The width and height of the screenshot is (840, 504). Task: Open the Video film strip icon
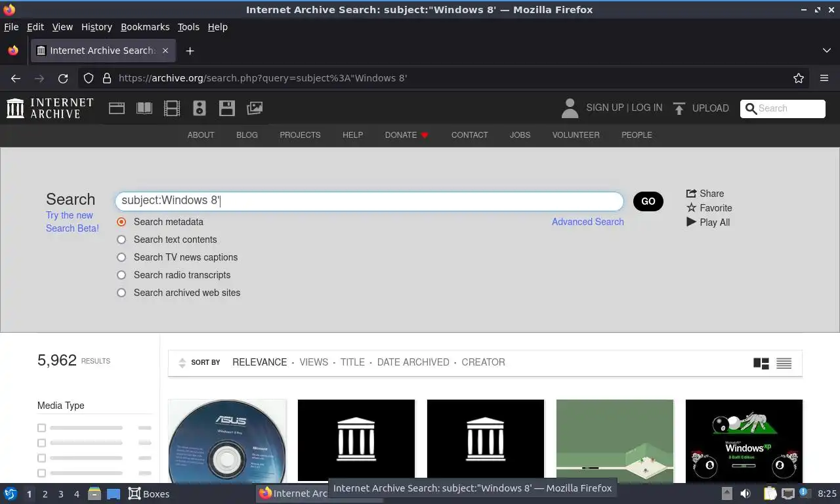coord(172,108)
